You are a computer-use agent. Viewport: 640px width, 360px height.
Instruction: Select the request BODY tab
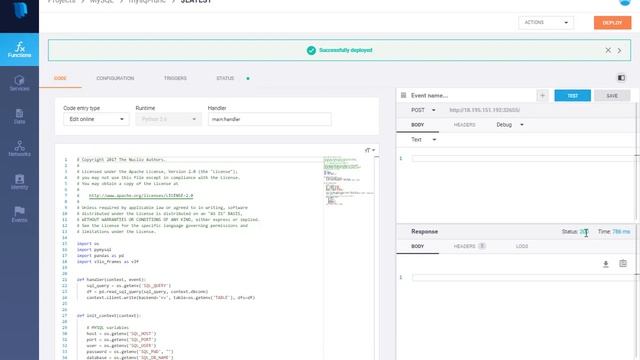point(417,125)
